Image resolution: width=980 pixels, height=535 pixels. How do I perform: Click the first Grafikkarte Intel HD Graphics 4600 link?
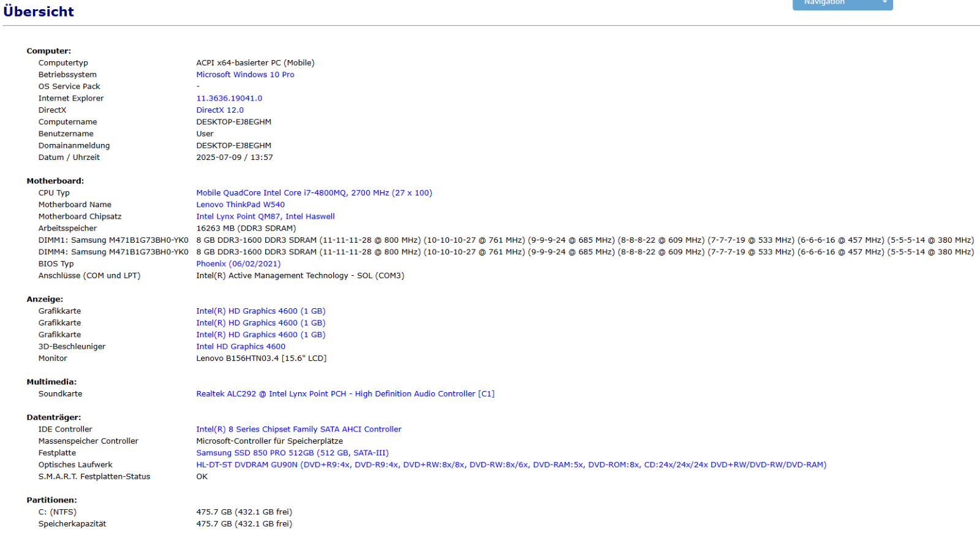260,311
